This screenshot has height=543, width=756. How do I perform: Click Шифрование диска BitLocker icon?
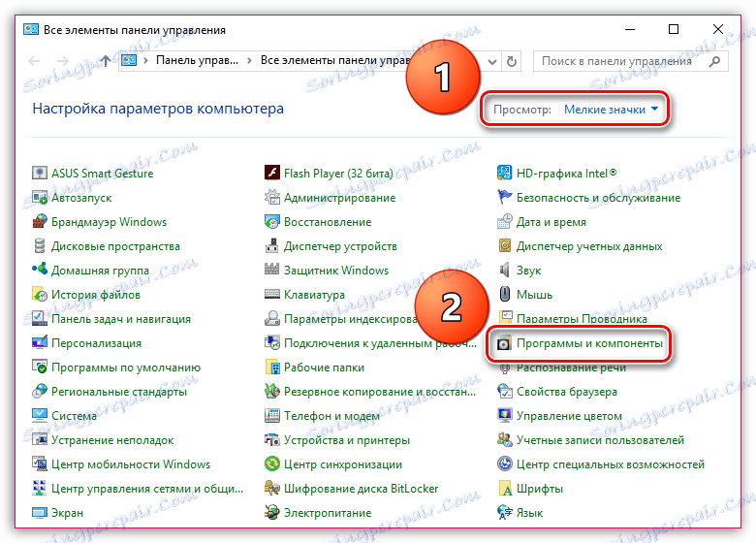pyautogui.click(x=272, y=489)
